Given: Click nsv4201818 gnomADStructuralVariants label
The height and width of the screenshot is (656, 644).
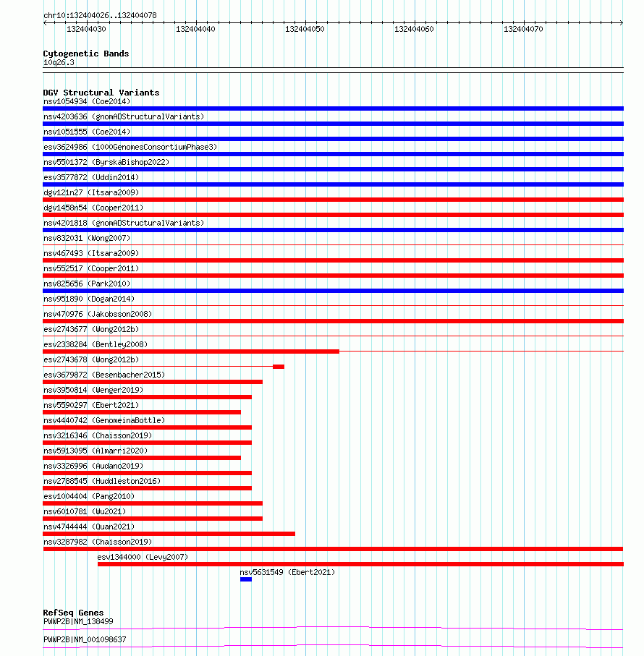Looking at the screenshot, I should click(124, 223).
